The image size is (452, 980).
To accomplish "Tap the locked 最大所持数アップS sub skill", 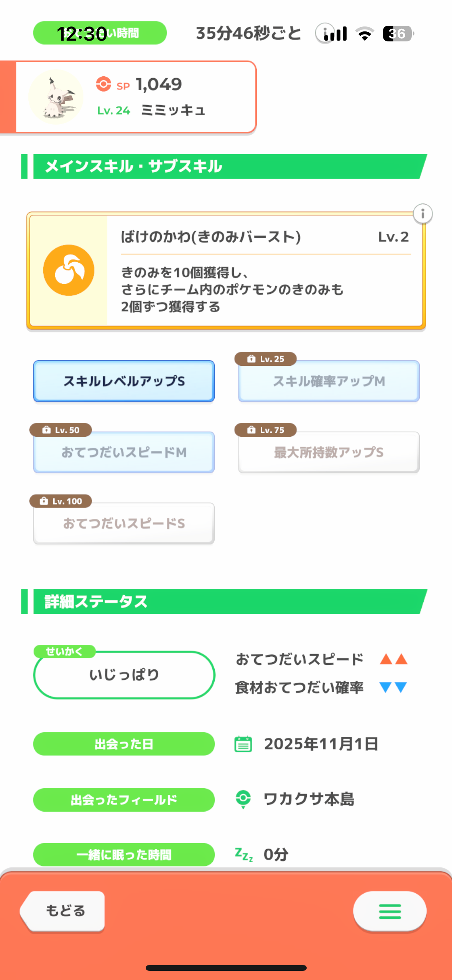I will point(329,452).
